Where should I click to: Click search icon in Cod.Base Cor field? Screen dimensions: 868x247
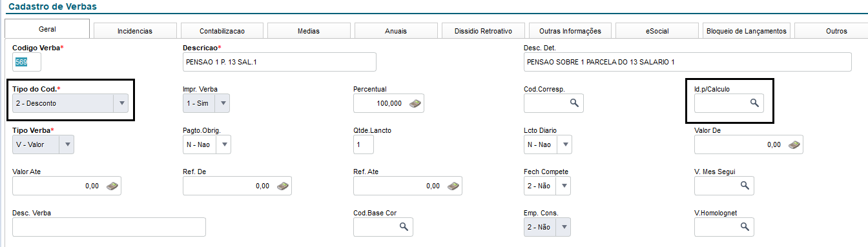[x=404, y=227]
